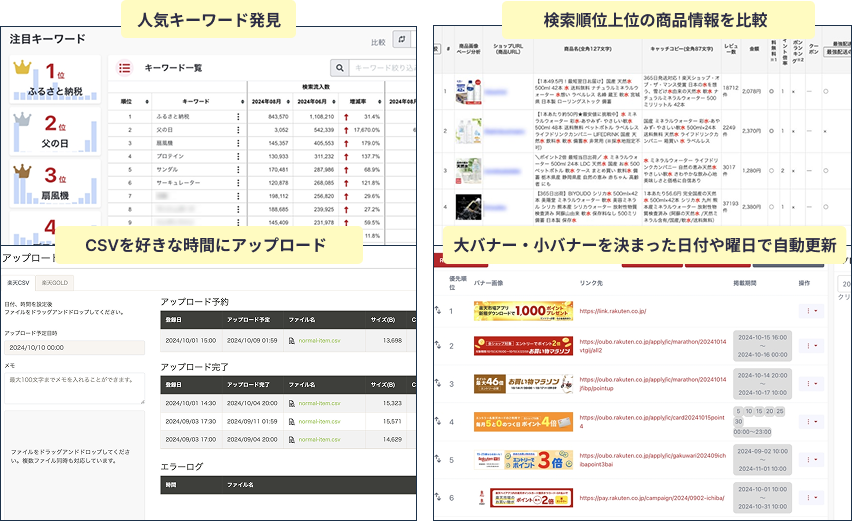Open the kebab menu for 扇風機 row
853x521 pixels.
(238, 143)
